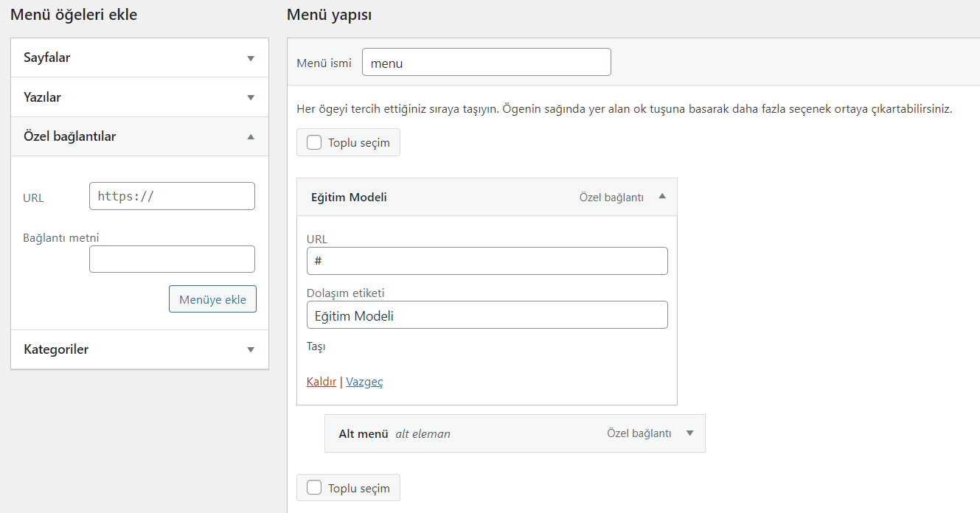Click the Menüye ekle button

pyautogui.click(x=212, y=299)
